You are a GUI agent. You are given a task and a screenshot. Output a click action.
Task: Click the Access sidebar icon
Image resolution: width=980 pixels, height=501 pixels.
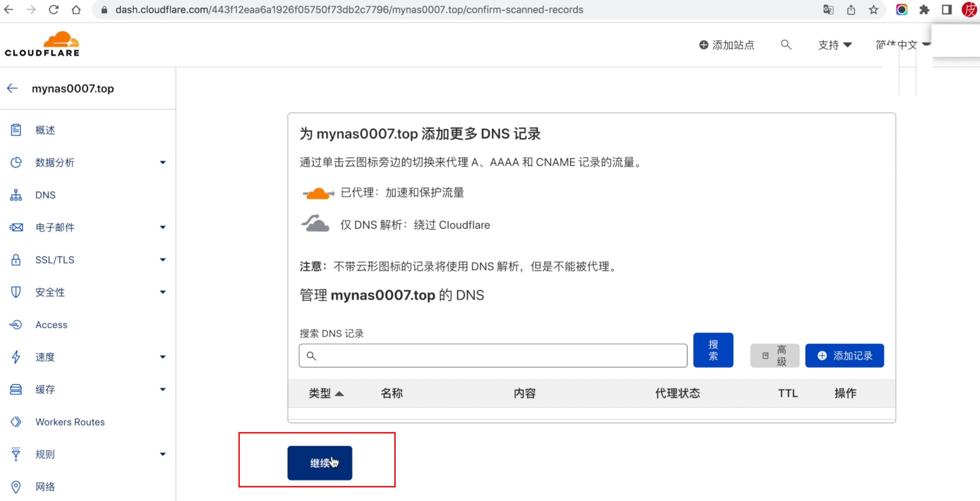pos(16,325)
